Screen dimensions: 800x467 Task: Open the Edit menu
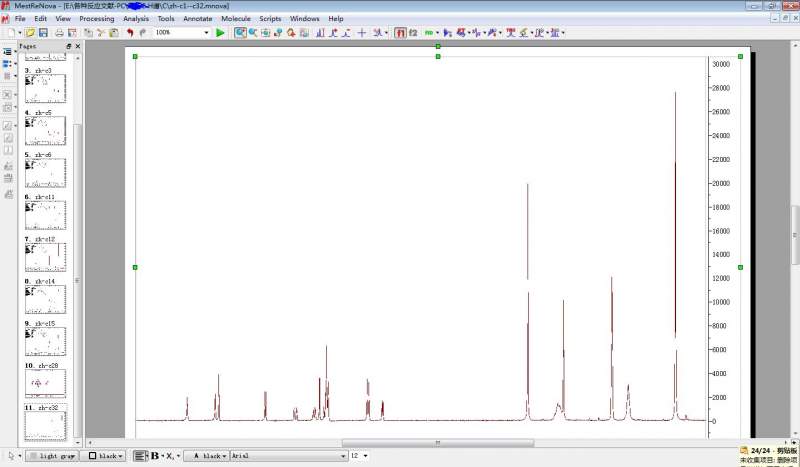click(x=40, y=18)
